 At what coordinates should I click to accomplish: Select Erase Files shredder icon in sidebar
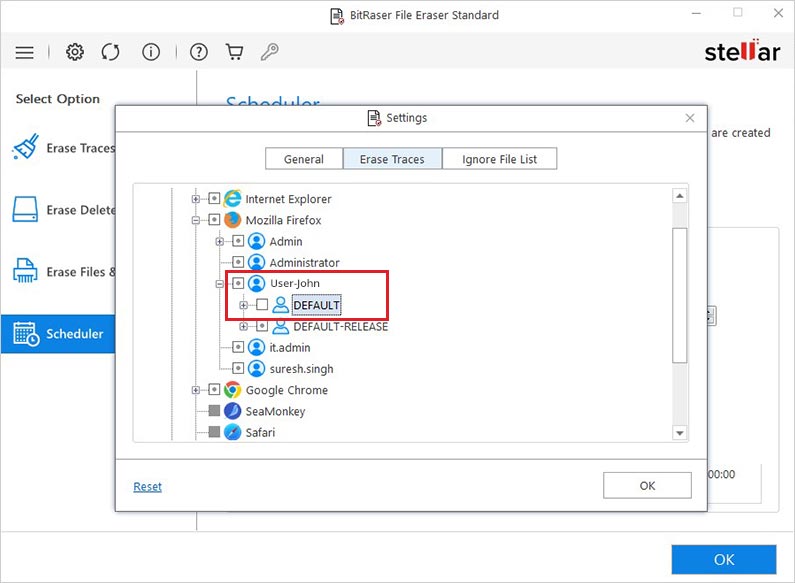click(25, 271)
